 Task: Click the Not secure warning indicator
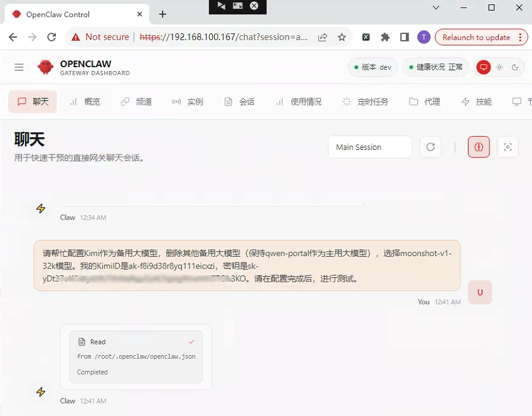point(100,37)
